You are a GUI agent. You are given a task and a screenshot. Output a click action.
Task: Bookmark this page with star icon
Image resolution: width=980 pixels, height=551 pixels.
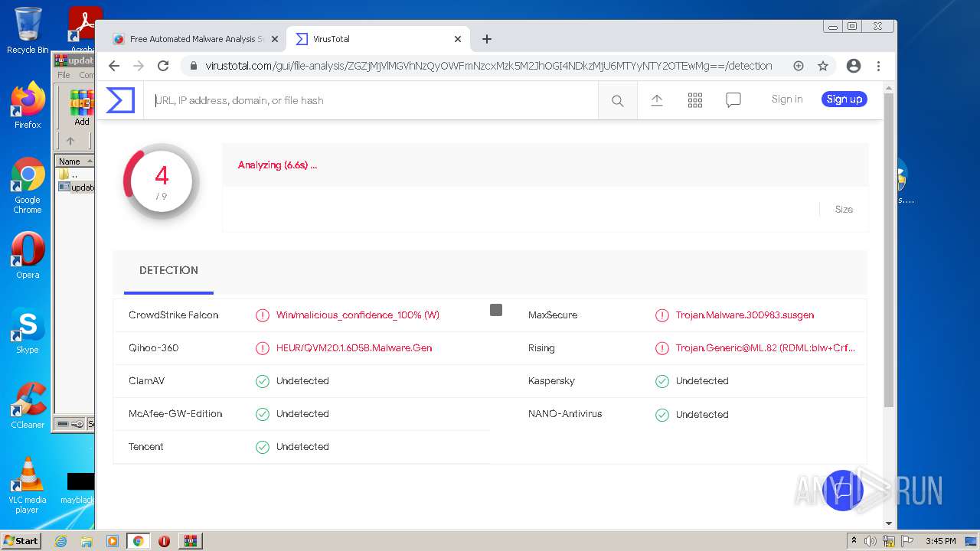(823, 66)
